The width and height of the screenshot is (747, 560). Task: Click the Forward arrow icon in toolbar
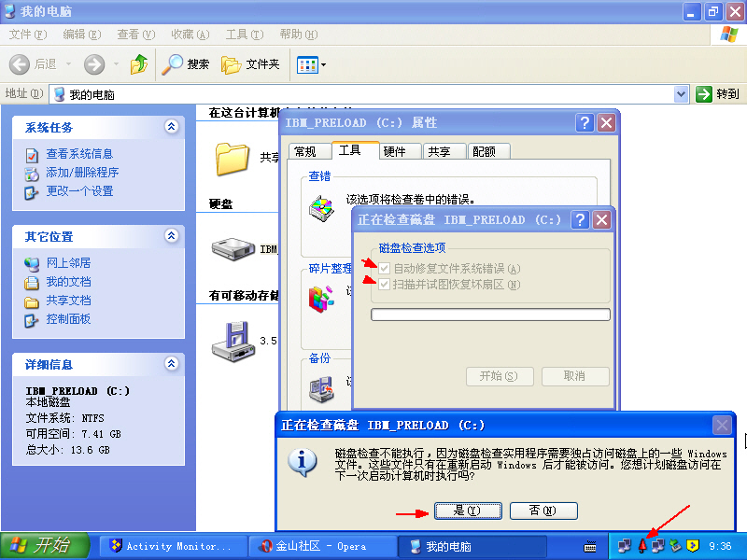tap(94, 63)
